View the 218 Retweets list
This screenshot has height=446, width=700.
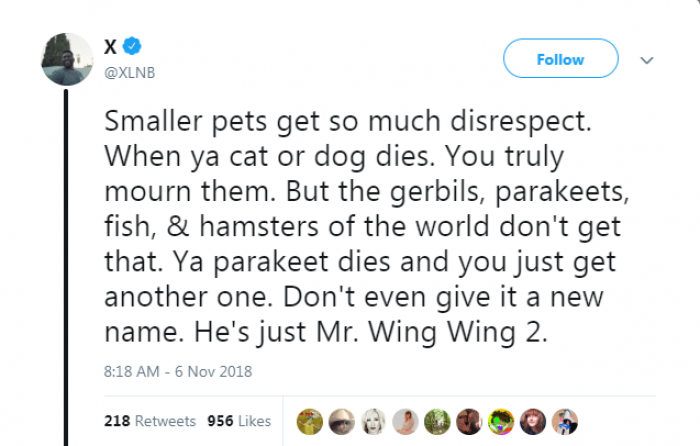pyautogui.click(x=149, y=421)
